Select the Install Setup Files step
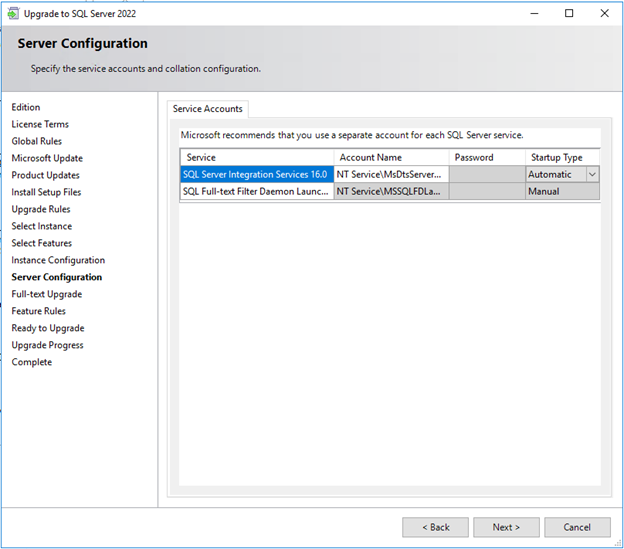The image size is (624, 549). click(46, 192)
